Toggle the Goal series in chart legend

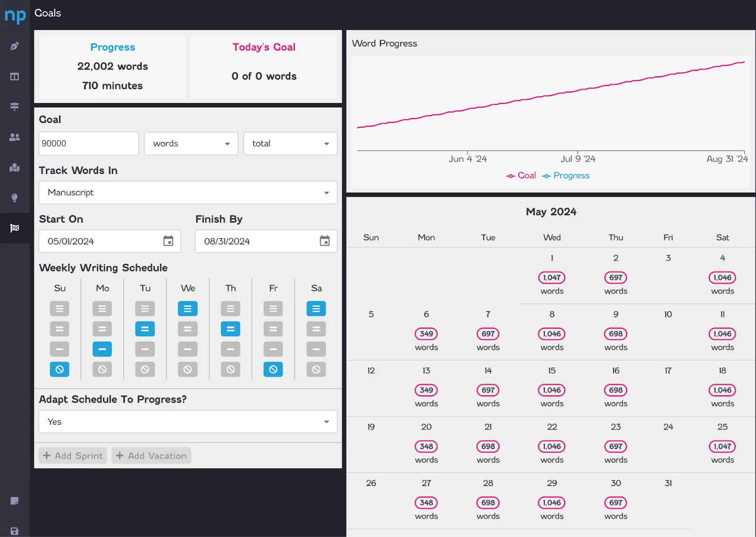[x=521, y=175]
